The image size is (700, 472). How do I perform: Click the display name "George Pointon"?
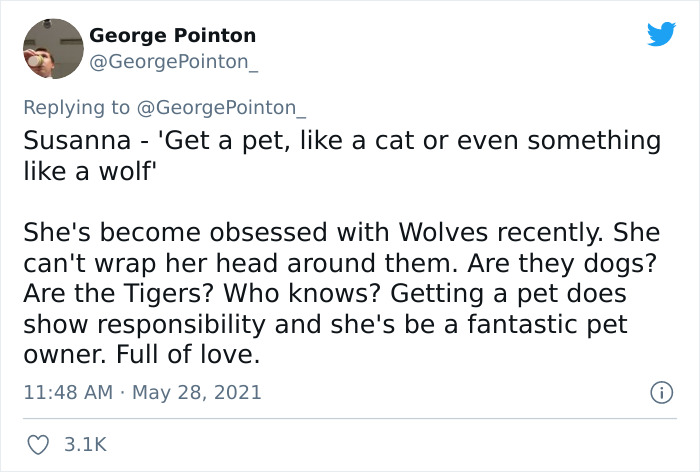[172, 35]
